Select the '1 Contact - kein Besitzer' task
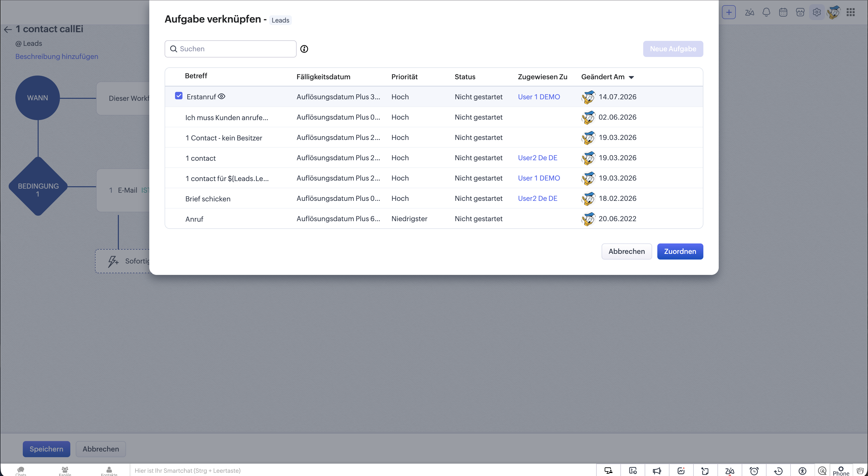The height and width of the screenshot is (476, 868). pos(434,137)
